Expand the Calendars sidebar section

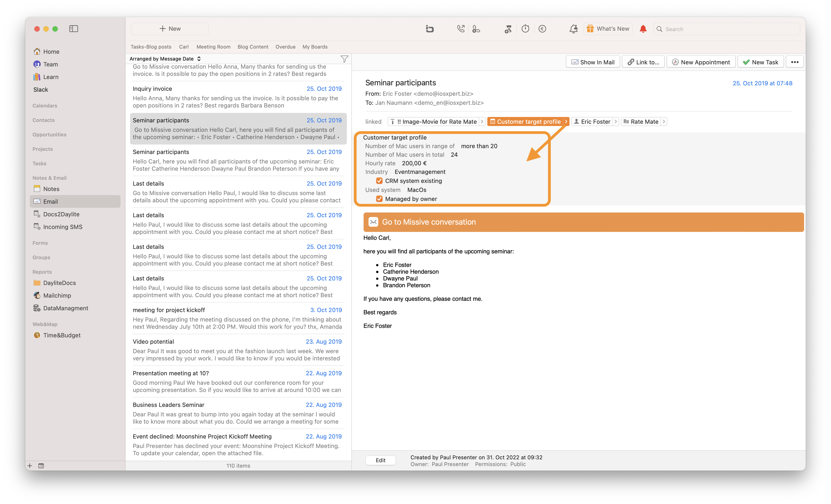(45, 106)
